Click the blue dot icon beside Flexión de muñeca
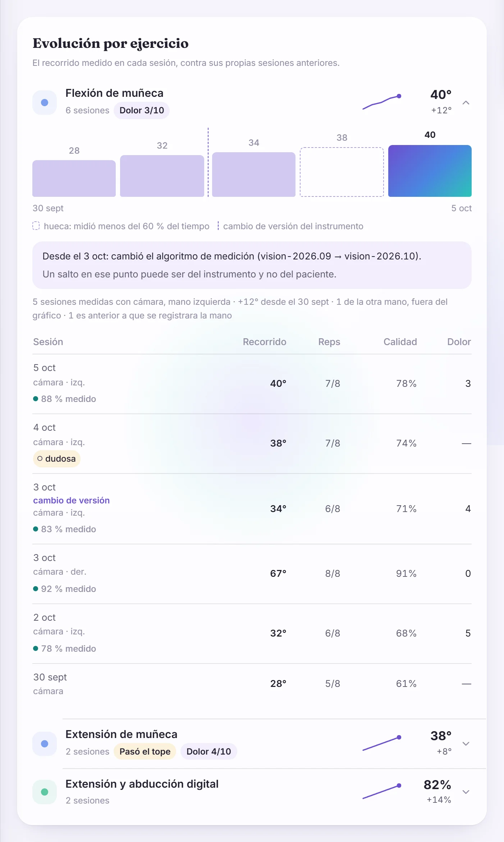The height and width of the screenshot is (842, 504). 45,103
